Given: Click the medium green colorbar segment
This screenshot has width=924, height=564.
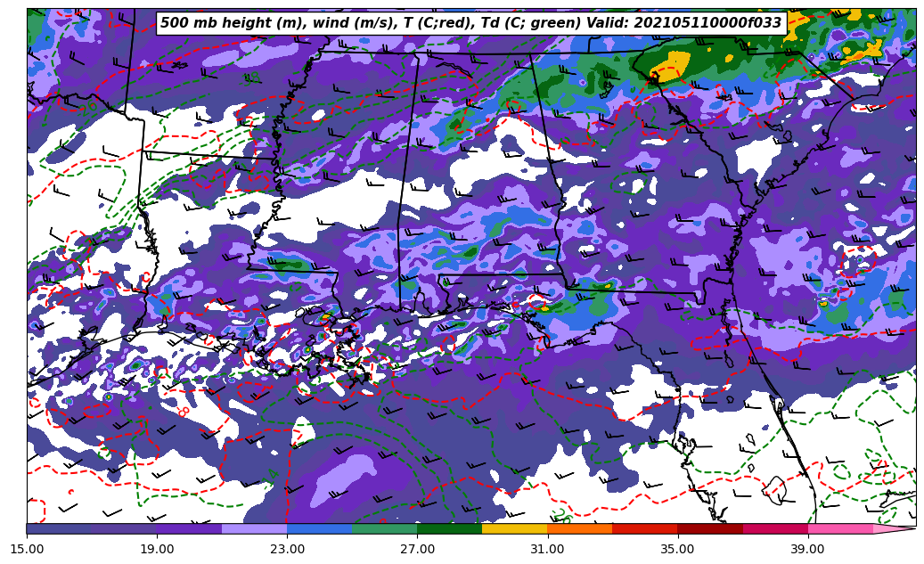Looking at the screenshot, I should tap(384, 528).
